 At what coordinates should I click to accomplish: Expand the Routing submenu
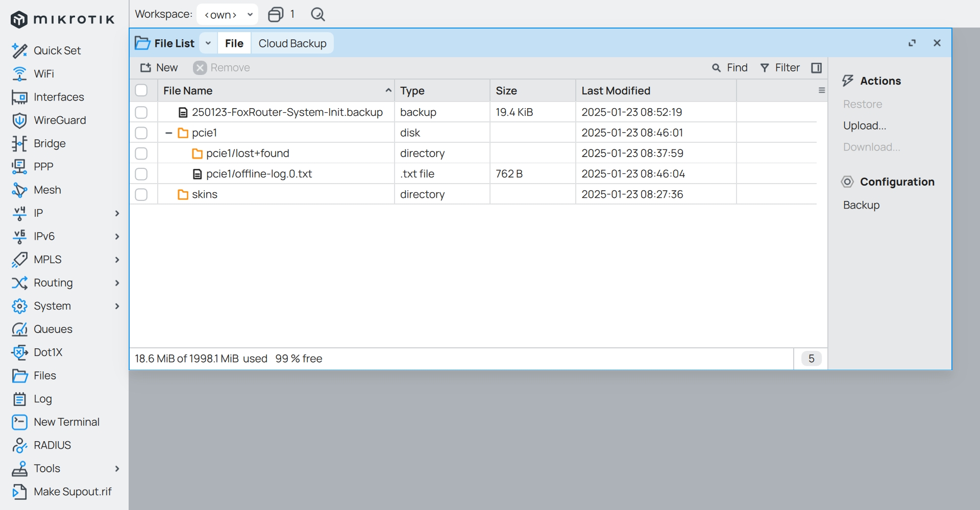click(117, 283)
